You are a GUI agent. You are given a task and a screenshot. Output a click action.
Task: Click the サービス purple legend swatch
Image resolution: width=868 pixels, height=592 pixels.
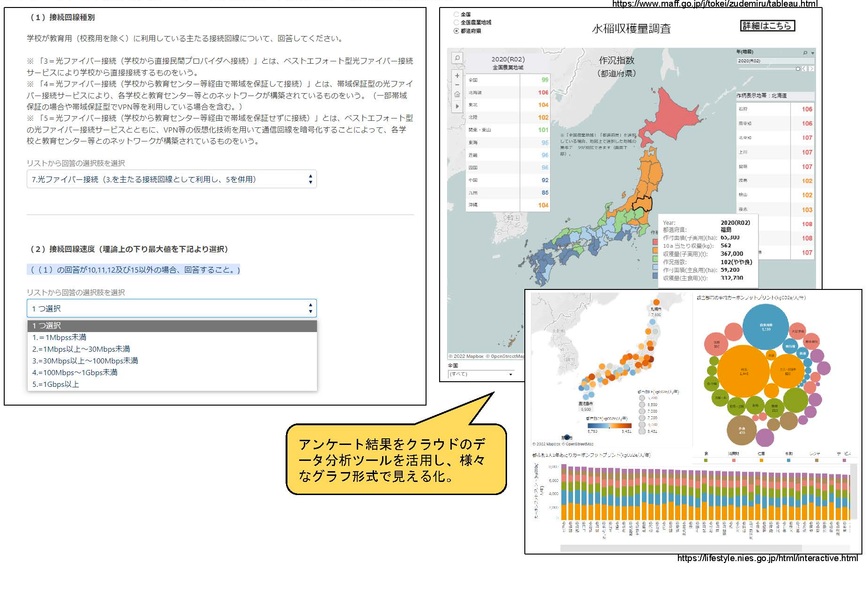tap(844, 460)
